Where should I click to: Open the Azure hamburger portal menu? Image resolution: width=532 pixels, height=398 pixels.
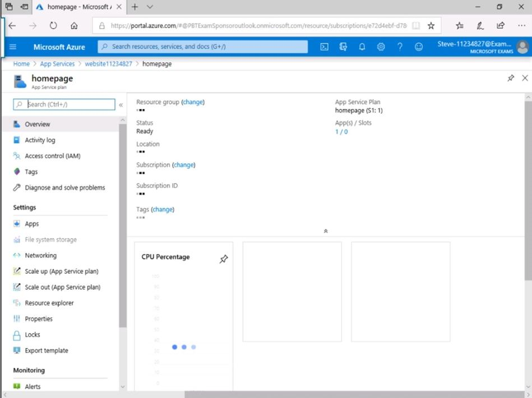13,47
